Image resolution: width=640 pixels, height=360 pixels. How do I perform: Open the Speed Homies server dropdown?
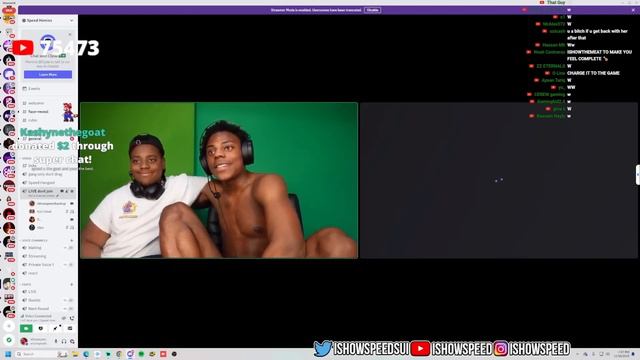pyautogui.click(x=48, y=20)
